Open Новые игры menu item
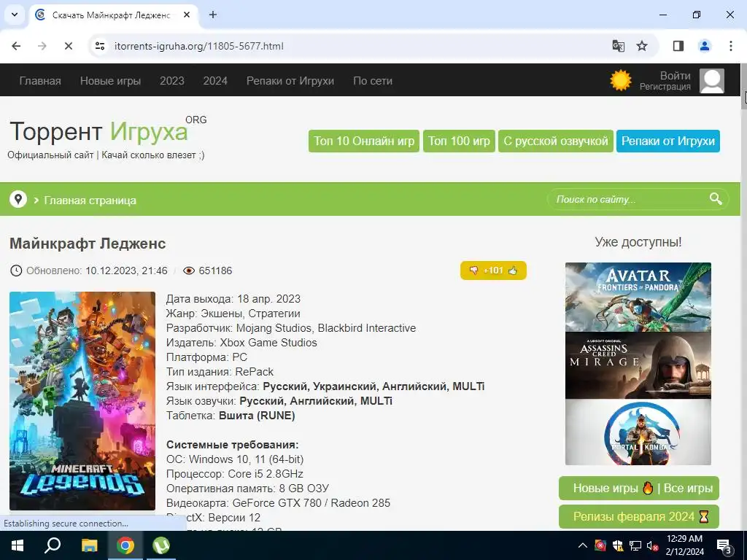 [x=111, y=81]
